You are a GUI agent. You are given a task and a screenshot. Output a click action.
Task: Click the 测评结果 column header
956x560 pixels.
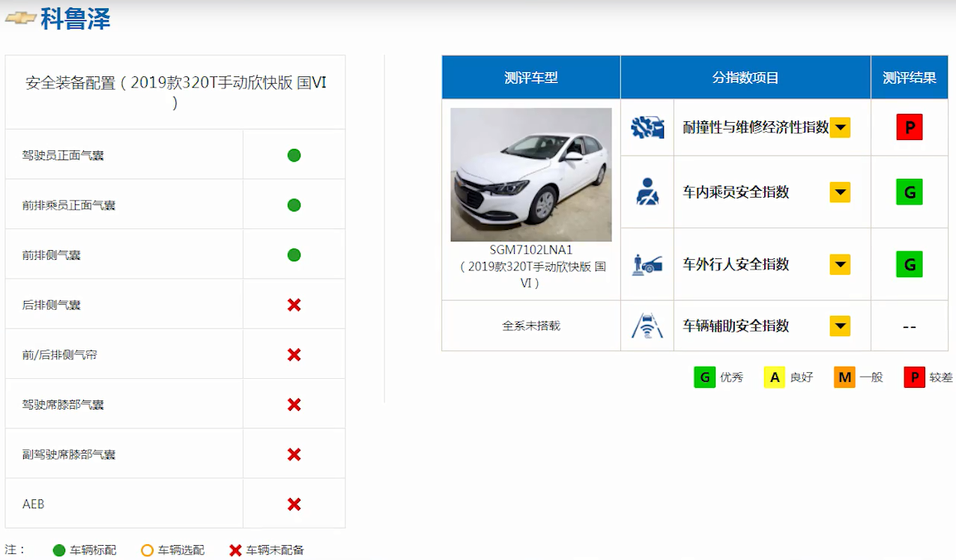(909, 78)
